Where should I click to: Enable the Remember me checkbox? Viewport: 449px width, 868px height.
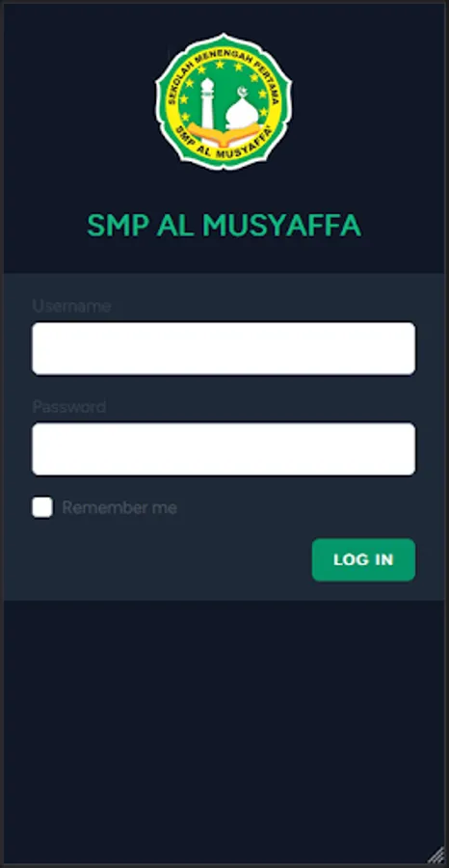pyautogui.click(x=42, y=507)
